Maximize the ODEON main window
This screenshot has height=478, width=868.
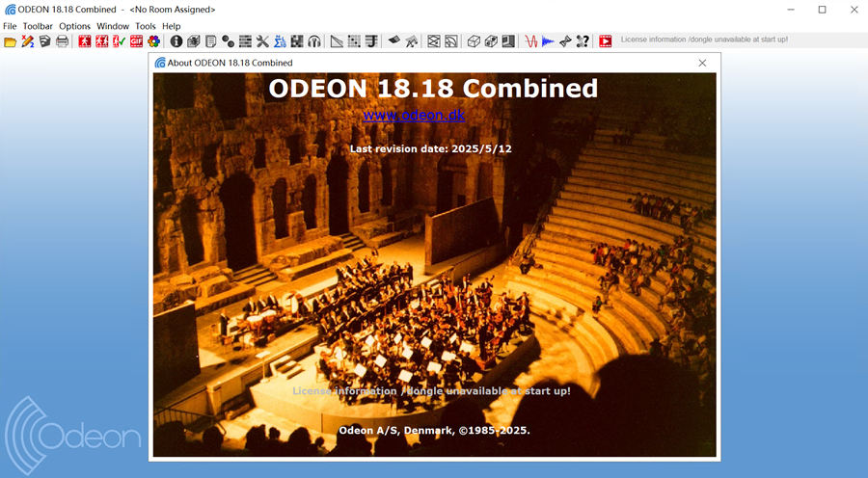point(822,10)
